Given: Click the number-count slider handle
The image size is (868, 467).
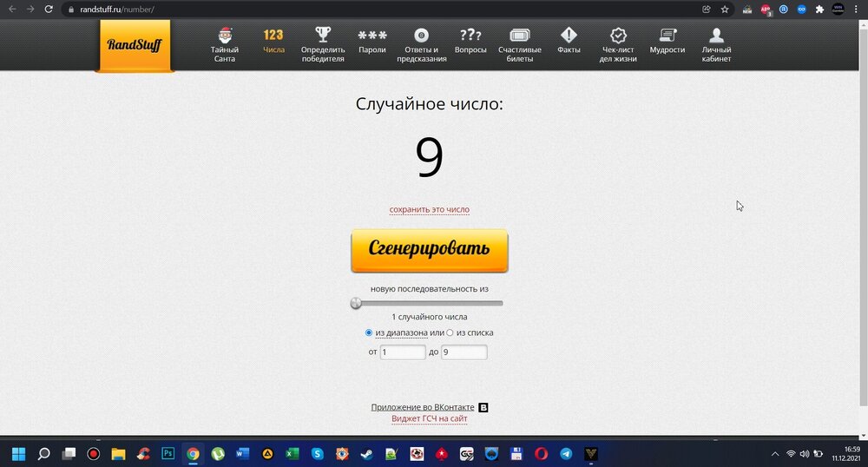Looking at the screenshot, I should [356, 303].
